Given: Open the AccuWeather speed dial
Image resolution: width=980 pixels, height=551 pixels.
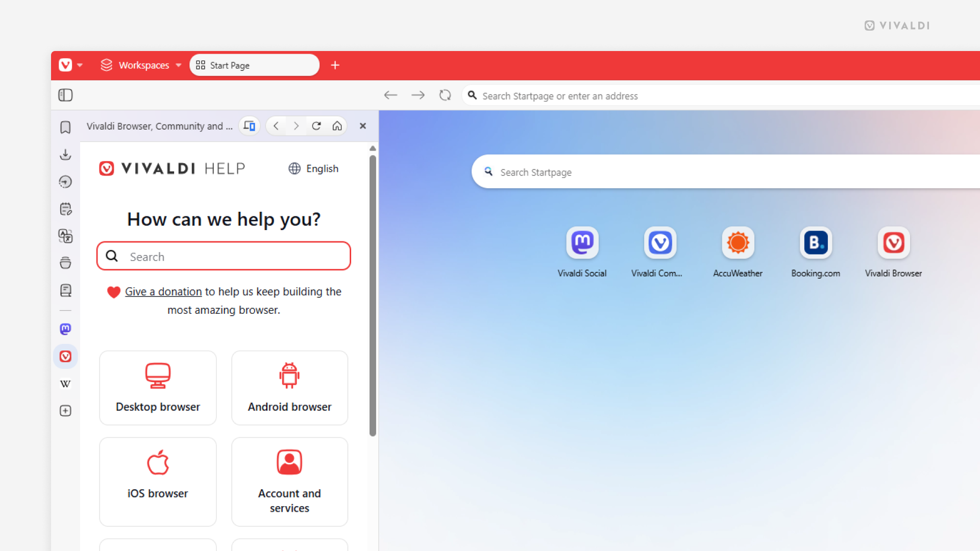Looking at the screenshot, I should (738, 253).
